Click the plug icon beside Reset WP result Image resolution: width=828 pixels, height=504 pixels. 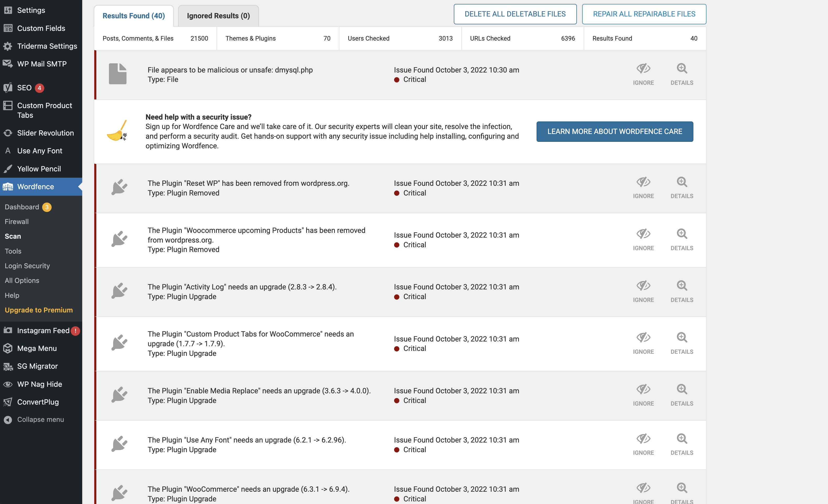coord(119,187)
